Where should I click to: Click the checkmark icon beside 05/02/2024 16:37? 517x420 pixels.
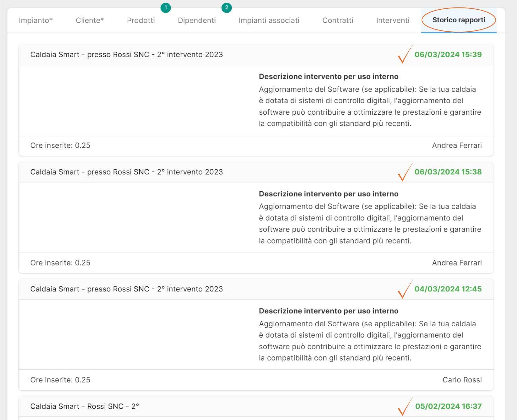[x=404, y=407]
